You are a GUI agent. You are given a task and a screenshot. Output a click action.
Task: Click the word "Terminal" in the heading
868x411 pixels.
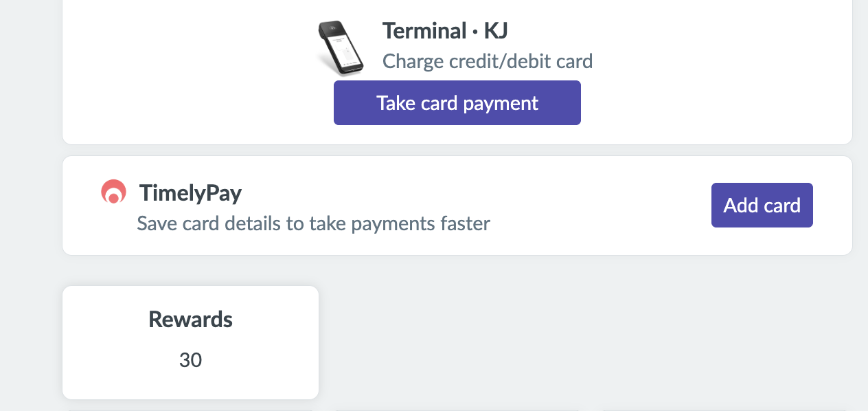coord(424,31)
